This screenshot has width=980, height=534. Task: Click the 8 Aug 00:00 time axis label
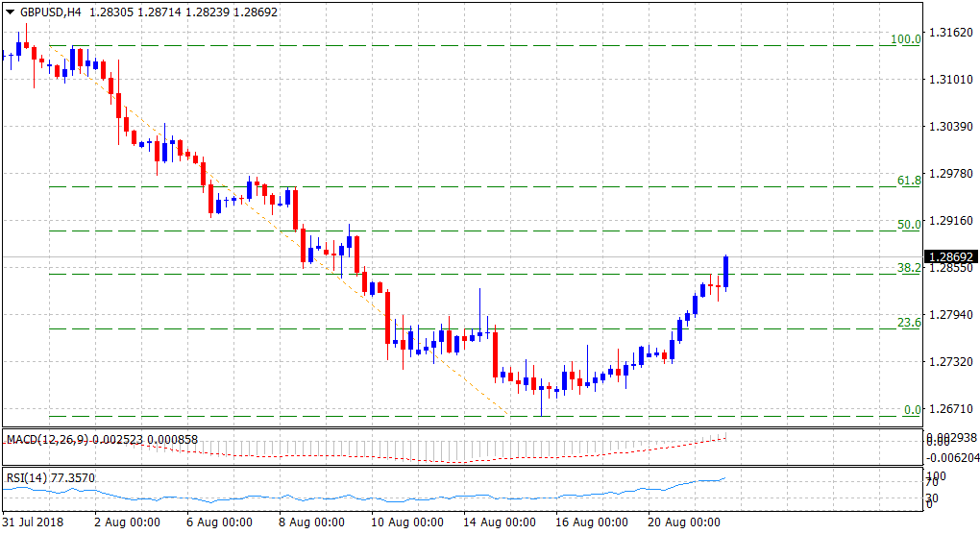click(311, 522)
